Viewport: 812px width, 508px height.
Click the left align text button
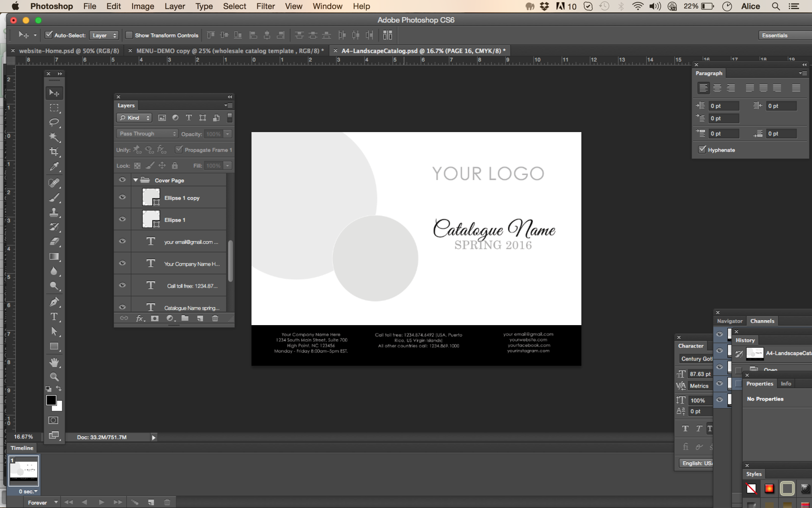[x=703, y=88]
